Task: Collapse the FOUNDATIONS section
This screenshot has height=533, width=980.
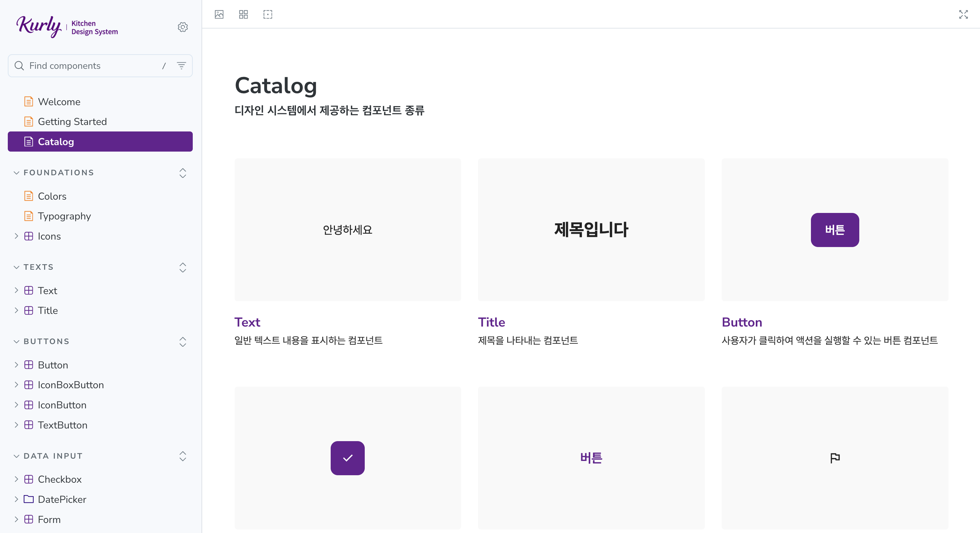Action: click(16, 172)
